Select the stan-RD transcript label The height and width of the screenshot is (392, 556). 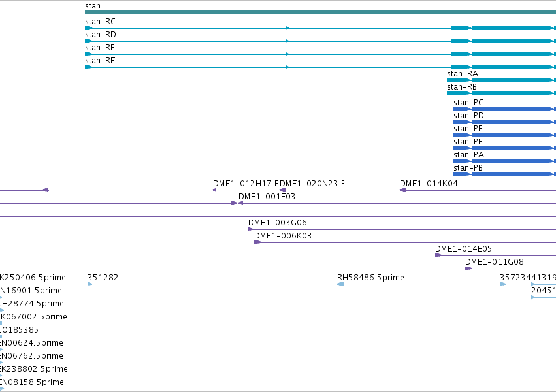(101, 35)
